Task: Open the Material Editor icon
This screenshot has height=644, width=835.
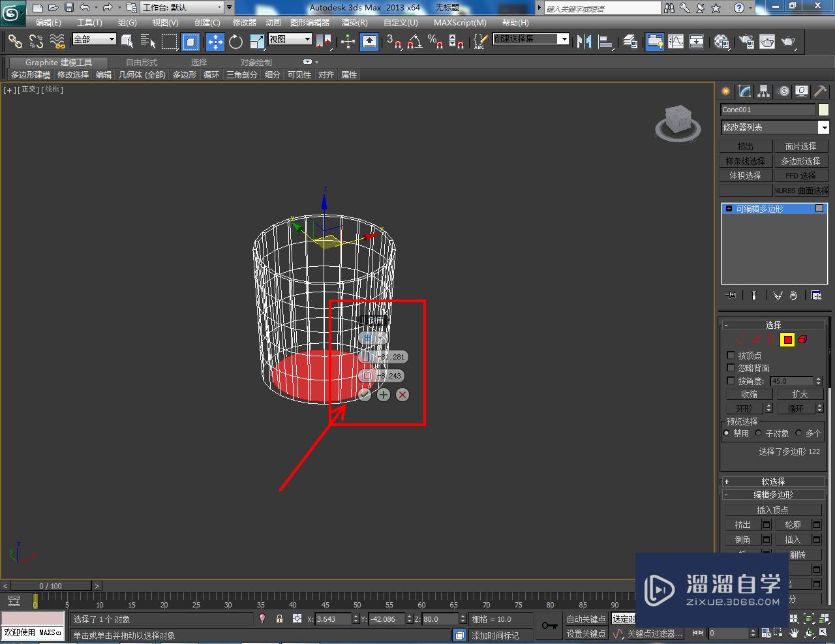Action: [721, 42]
